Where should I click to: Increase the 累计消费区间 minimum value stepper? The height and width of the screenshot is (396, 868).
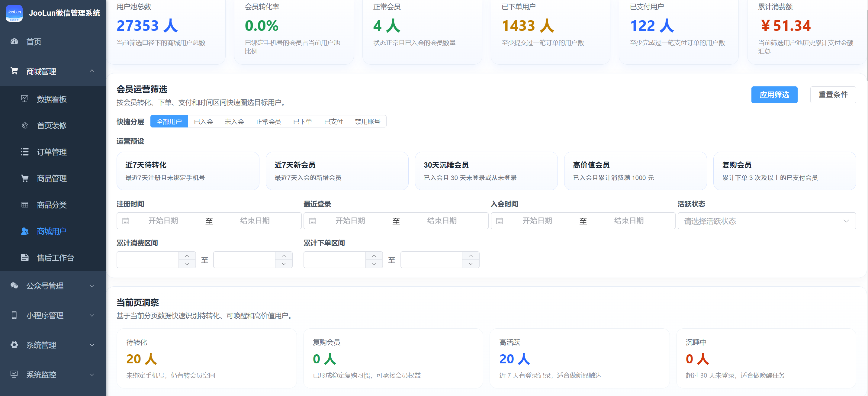click(x=187, y=256)
